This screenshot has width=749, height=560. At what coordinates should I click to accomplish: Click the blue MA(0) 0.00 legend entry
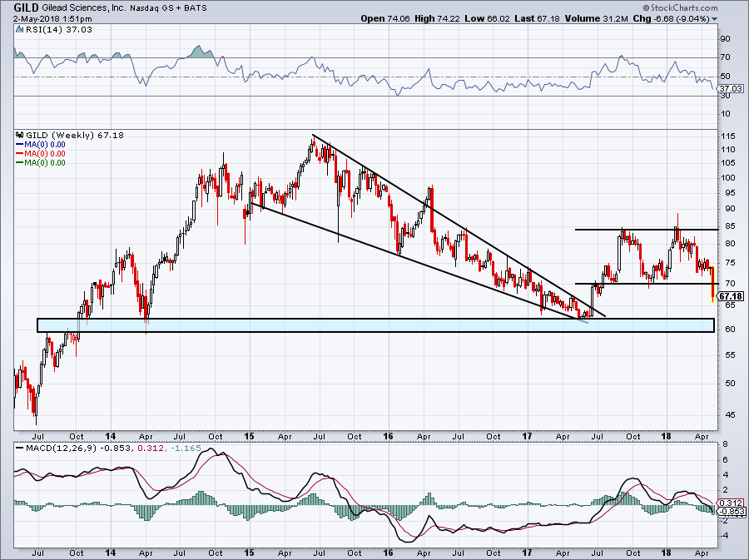click(41, 145)
